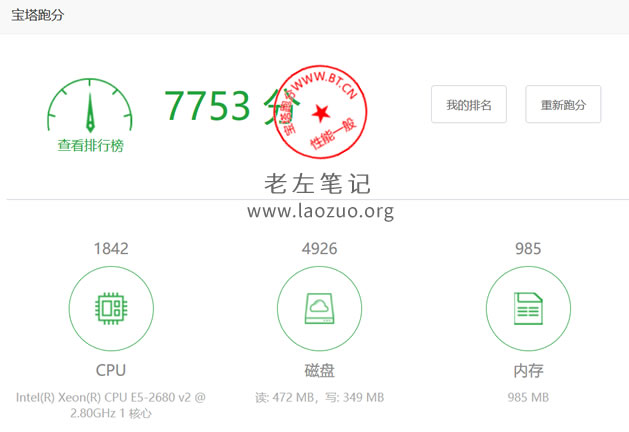Click the 我的排名 button
629x432 pixels.
[x=469, y=104]
